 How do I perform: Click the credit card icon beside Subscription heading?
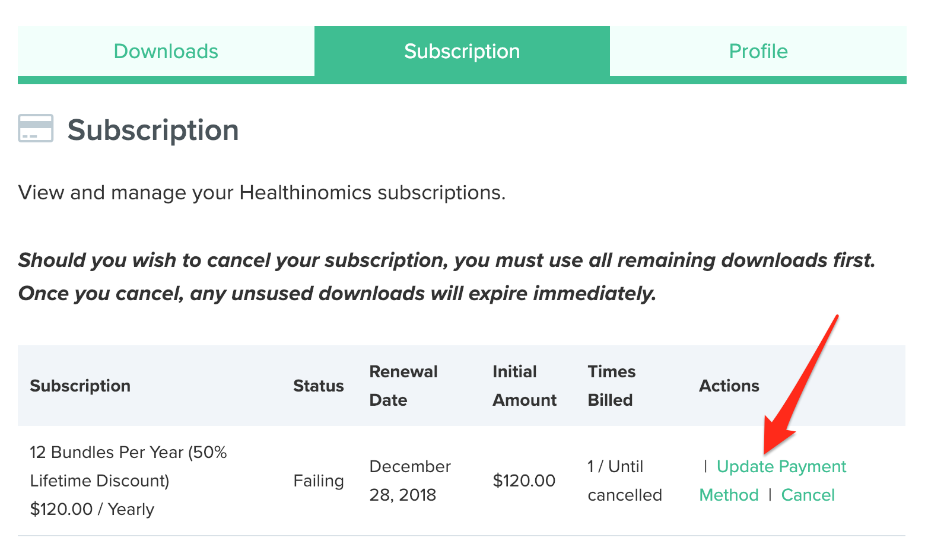pos(36,128)
